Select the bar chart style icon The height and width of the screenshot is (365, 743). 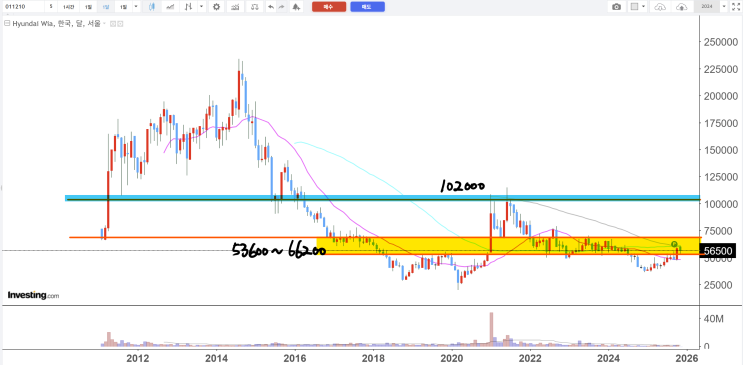(x=189, y=7)
